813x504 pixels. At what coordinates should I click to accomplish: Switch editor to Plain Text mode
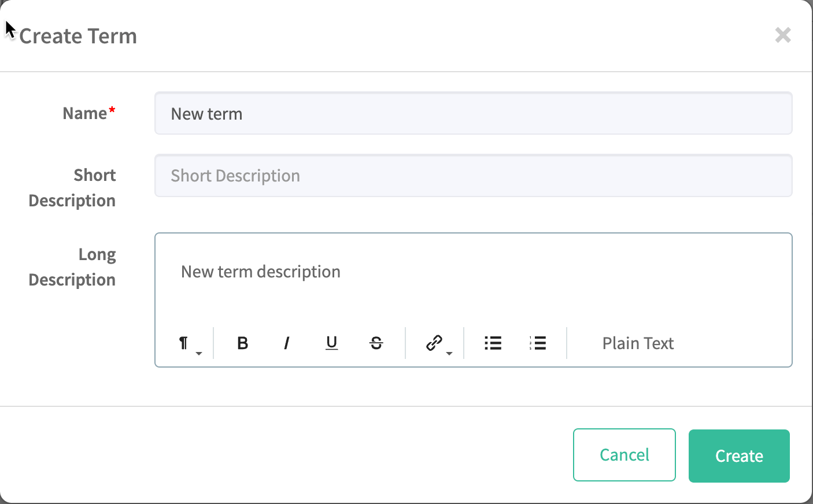tap(638, 343)
